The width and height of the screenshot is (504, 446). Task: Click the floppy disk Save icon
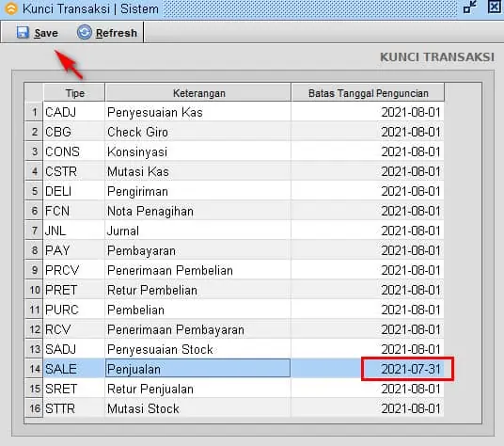pyautogui.click(x=23, y=33)
